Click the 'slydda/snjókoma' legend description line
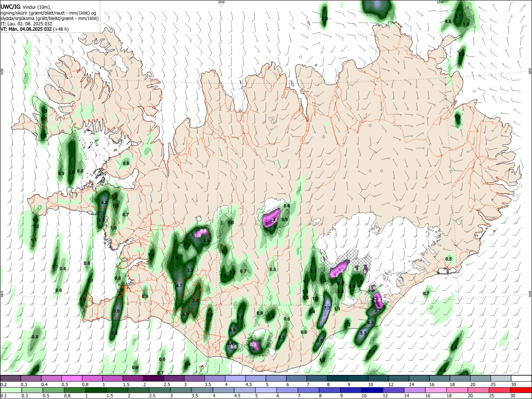The height and width of the screenshot is (399, 532). [49, 18]
